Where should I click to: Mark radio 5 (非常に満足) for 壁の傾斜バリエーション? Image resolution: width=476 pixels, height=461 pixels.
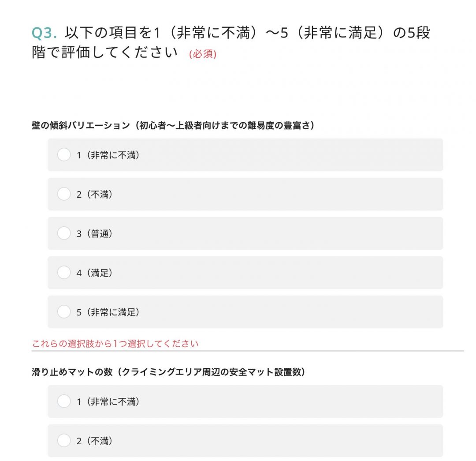(64, 311)
